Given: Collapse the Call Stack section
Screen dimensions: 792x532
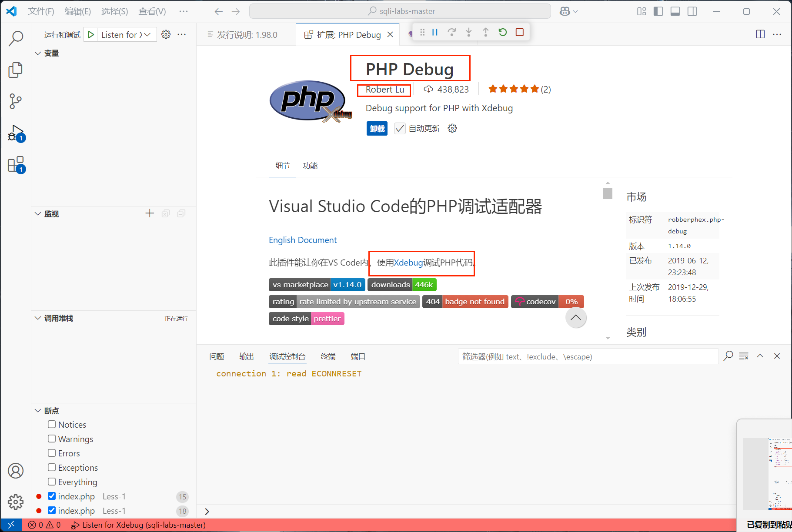Looking at the screenshot, I should click(38, 318).
